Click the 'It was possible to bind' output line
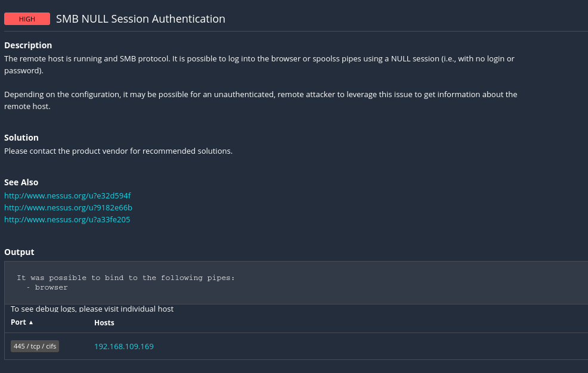This screenshot has width=588, height=373. tap(125, 278)
